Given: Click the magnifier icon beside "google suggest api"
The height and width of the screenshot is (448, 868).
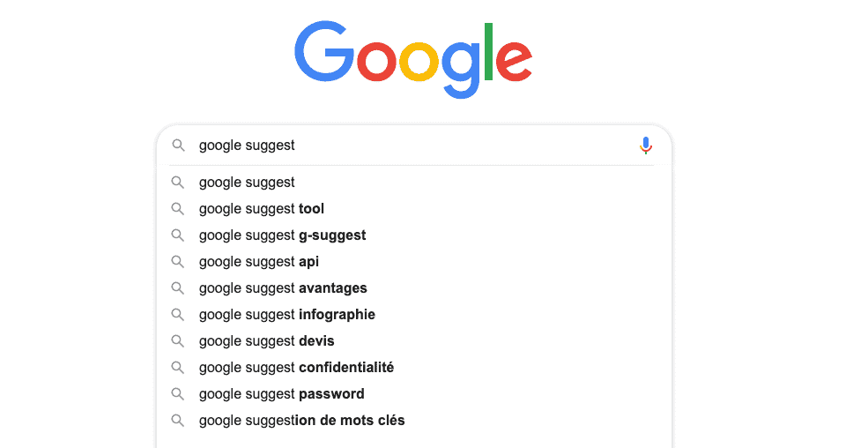Looking at the screenshot, I should tap(178, 262).
